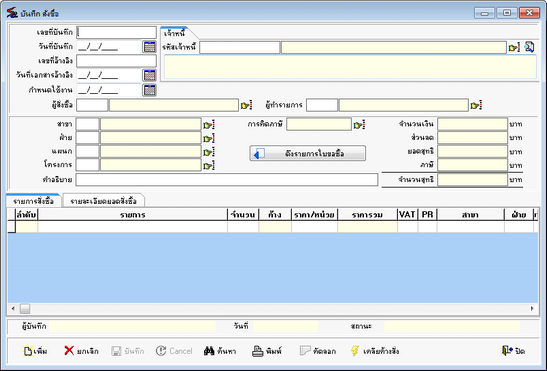Click horizontal scrollbar left arrow

tap(13, 309)
